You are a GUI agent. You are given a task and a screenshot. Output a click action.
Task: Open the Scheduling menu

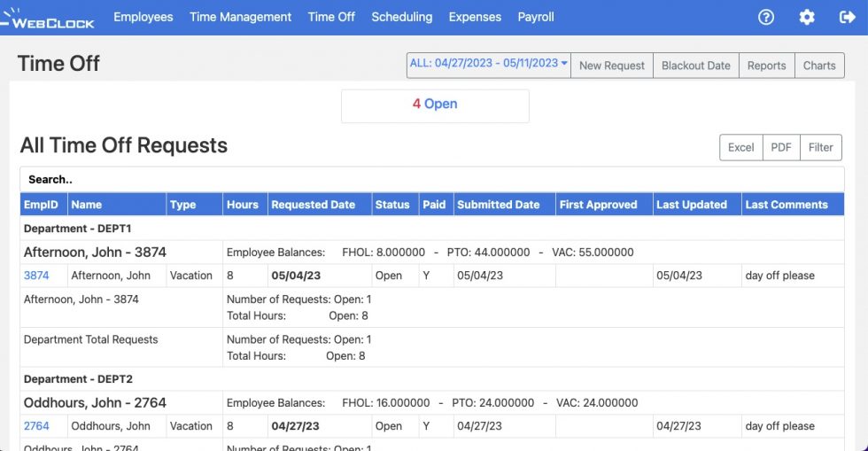[401, 17]
